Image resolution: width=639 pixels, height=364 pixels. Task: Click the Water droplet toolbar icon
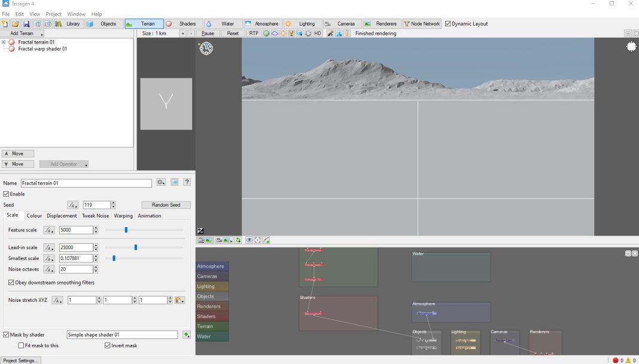[x=209, y=24]
